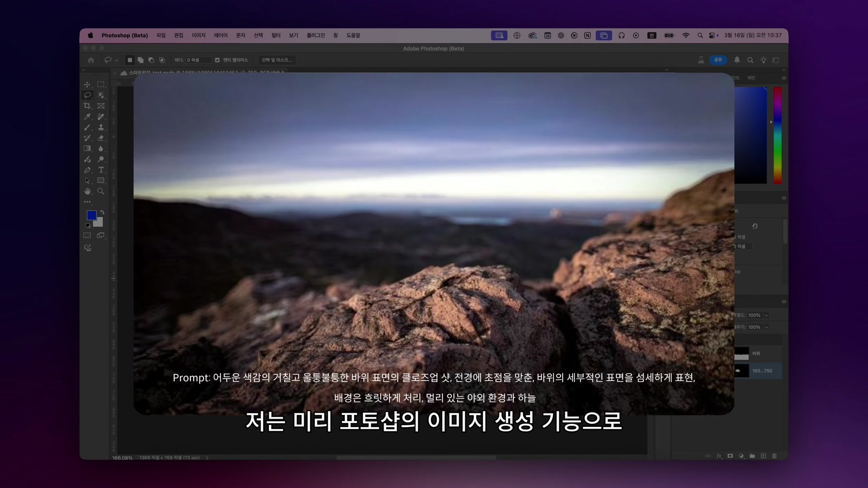
Task: Select the Object Selection tool
Action: point(101,95)
